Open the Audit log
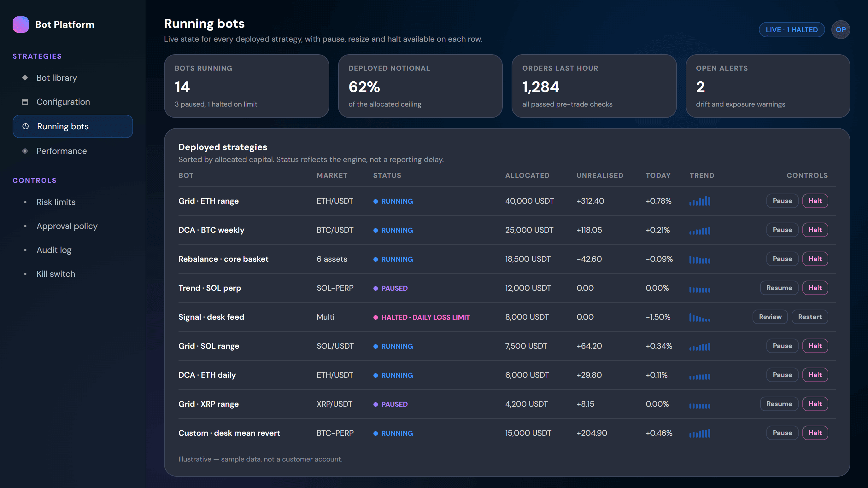The height and width of the screenshot is (488, 868). point(73,250)
